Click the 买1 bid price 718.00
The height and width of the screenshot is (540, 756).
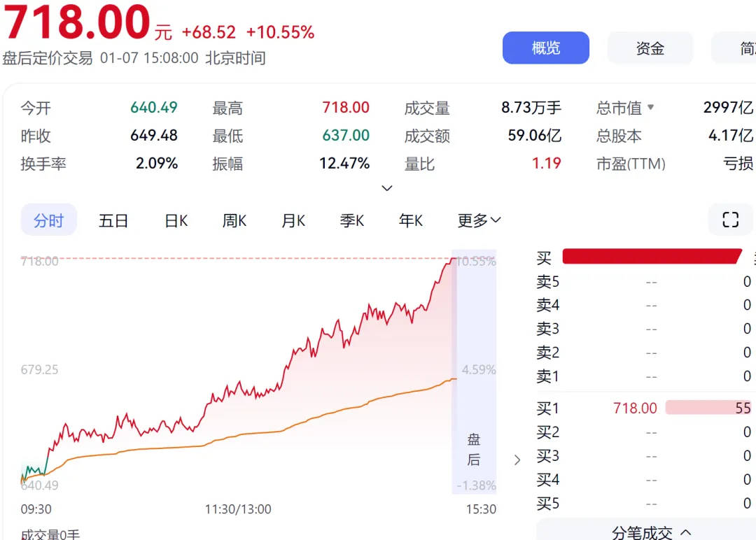point(634,408)
